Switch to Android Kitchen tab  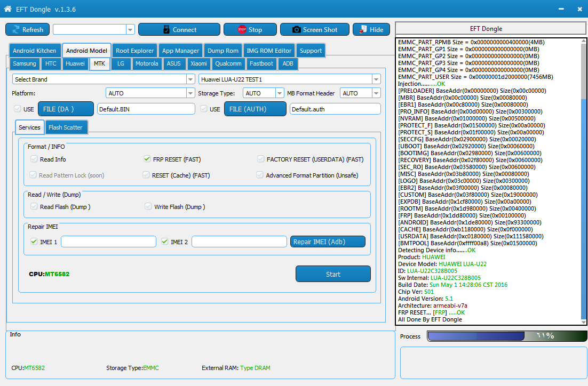(x=35, y=51)
